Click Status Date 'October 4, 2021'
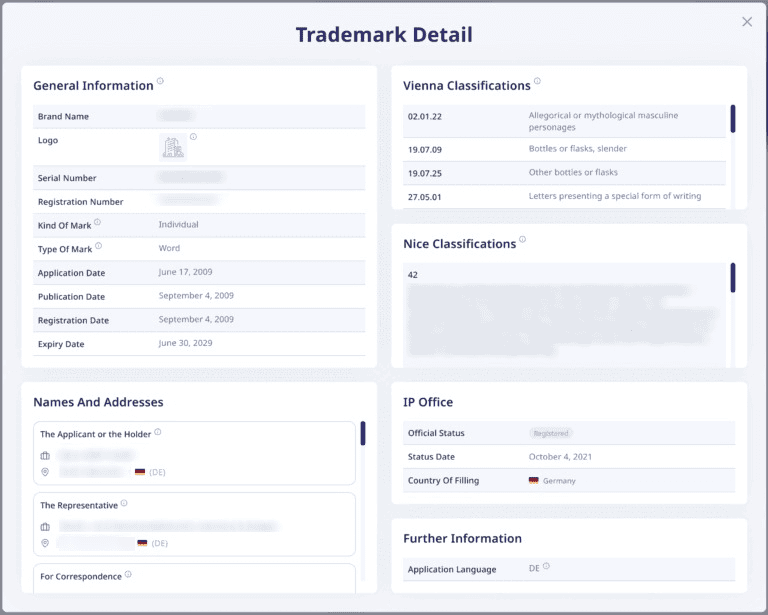768x615 pixels. pyautogui.click(x=560, y=457)
